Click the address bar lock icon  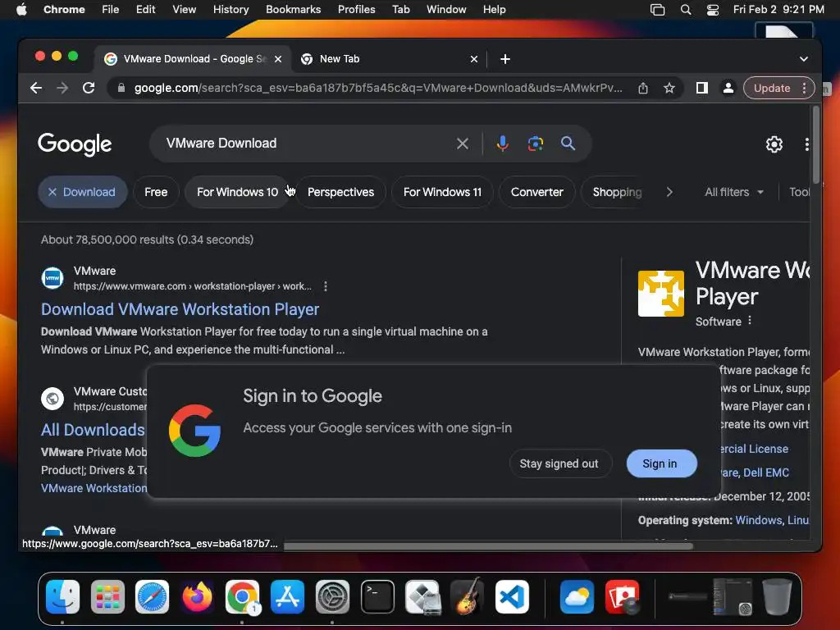(x=121, y=88)
